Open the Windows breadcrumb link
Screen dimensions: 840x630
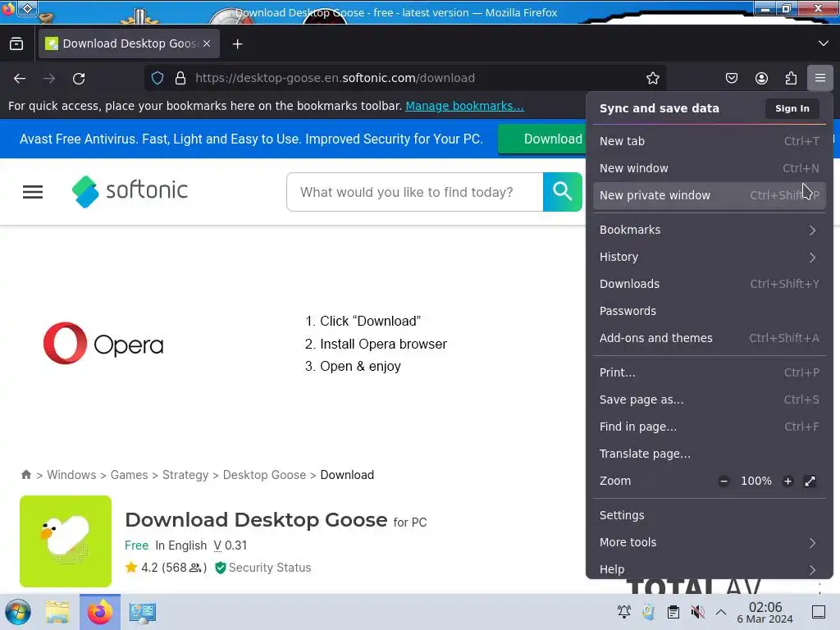[71, 475]
